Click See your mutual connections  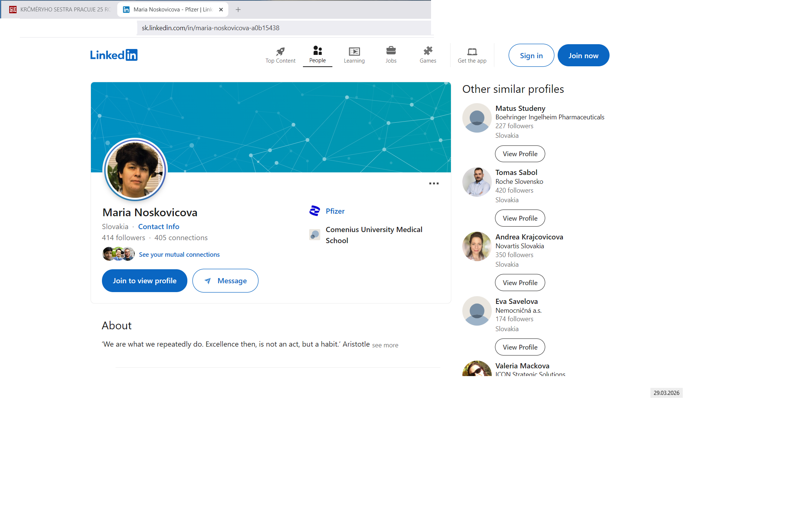[179, 255]
